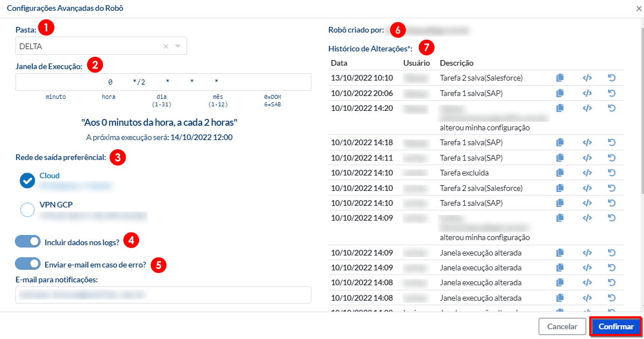Click the DELTA value in Pasta field
644x339 pixels.
31,46
